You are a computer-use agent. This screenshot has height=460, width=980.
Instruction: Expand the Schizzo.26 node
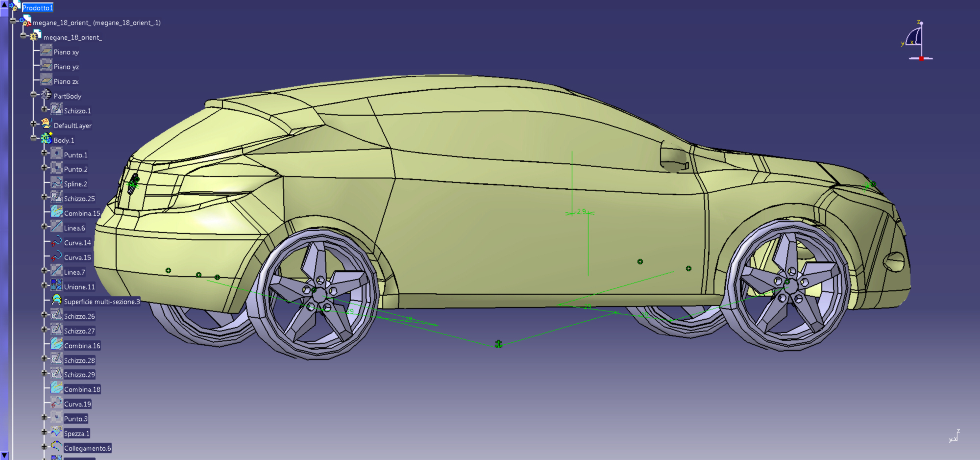coord(44,315)
